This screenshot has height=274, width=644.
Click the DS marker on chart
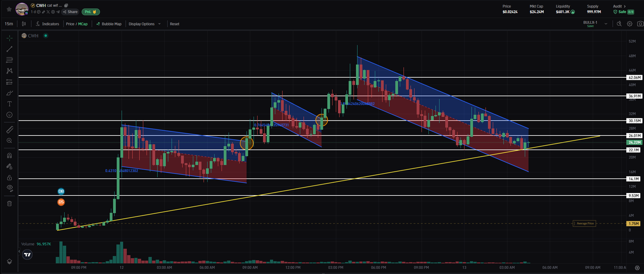point(61,202)
